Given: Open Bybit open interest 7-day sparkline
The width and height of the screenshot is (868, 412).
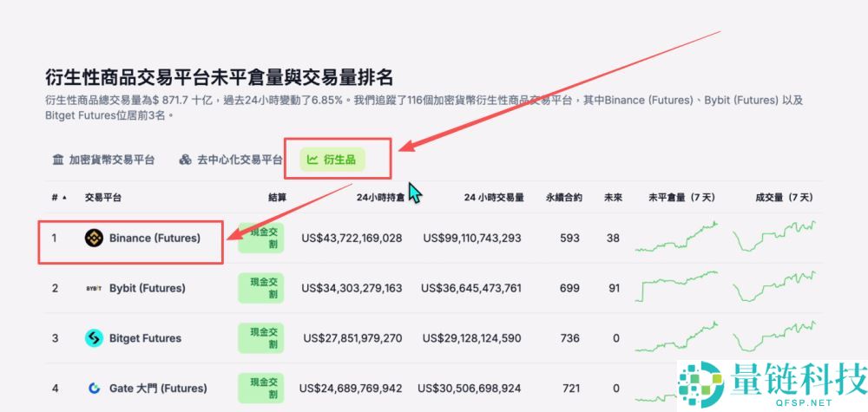Looking at the screenshot, I should pos(676,286).
